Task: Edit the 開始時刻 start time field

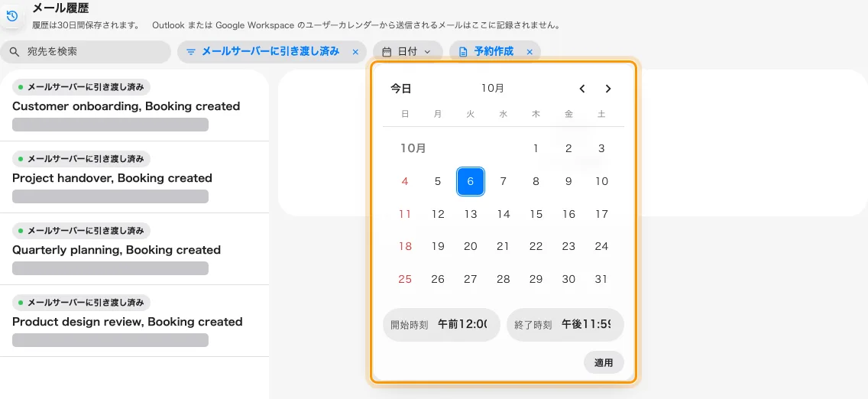Action: tap(441, 325)
